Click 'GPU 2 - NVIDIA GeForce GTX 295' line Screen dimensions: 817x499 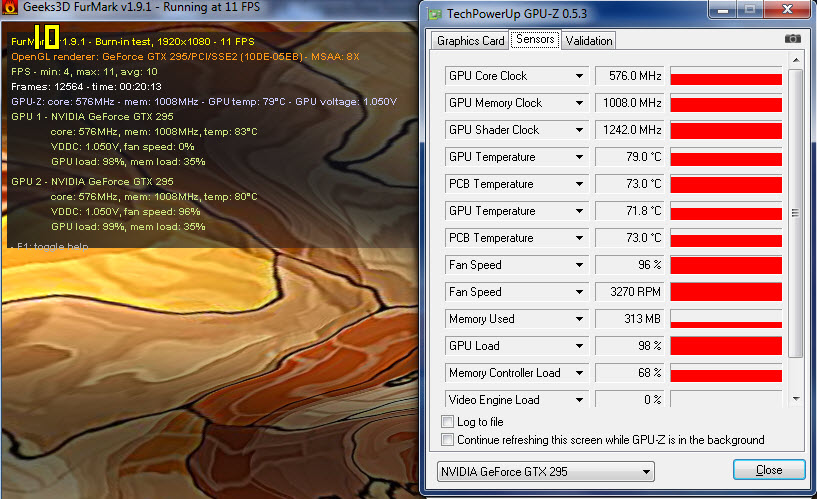click(x=92, y=182)
